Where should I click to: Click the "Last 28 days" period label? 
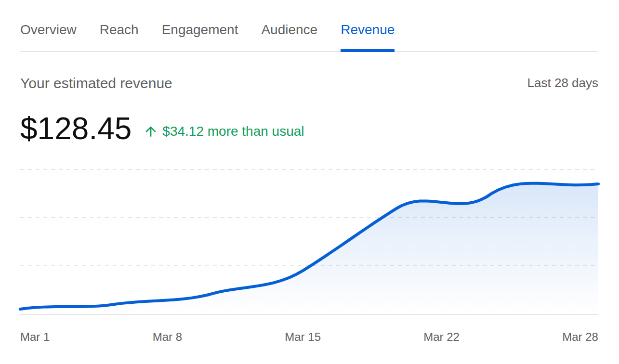point(562,83)
